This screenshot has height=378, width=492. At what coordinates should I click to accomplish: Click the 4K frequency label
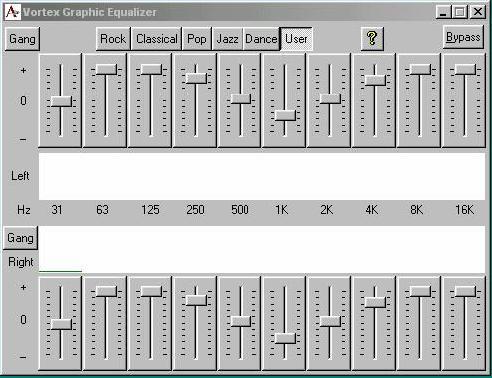tap(372, 210)
